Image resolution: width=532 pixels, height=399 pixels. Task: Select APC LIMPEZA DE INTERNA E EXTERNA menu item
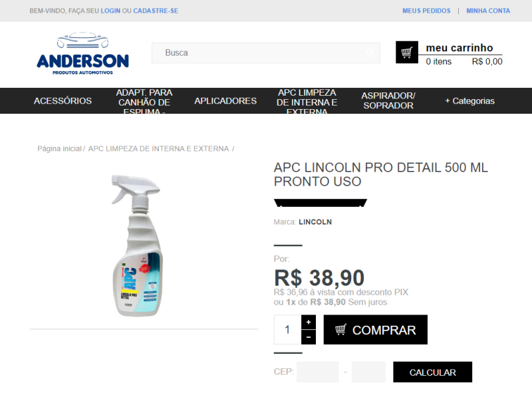click(x=307, y=101)
